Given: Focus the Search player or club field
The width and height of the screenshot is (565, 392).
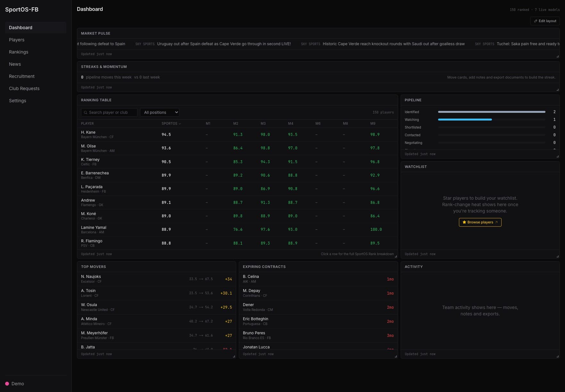Looking at the screenshot, I should click(x=109, y=113).
